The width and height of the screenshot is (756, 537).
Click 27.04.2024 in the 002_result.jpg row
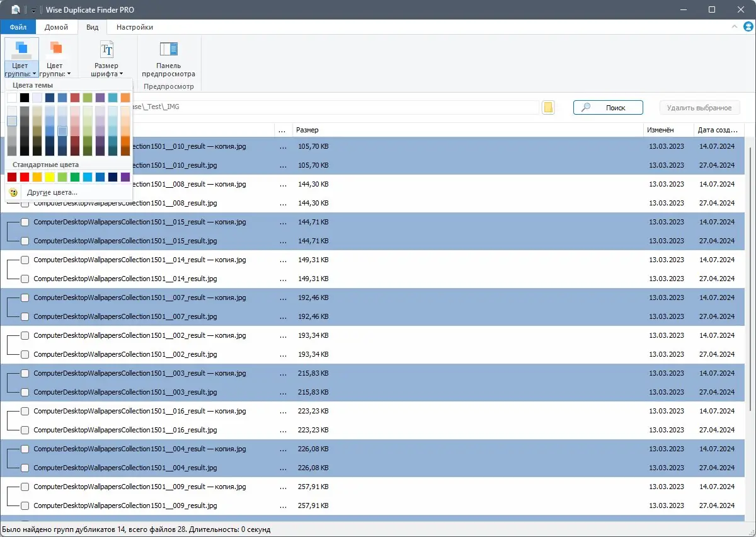717,354
